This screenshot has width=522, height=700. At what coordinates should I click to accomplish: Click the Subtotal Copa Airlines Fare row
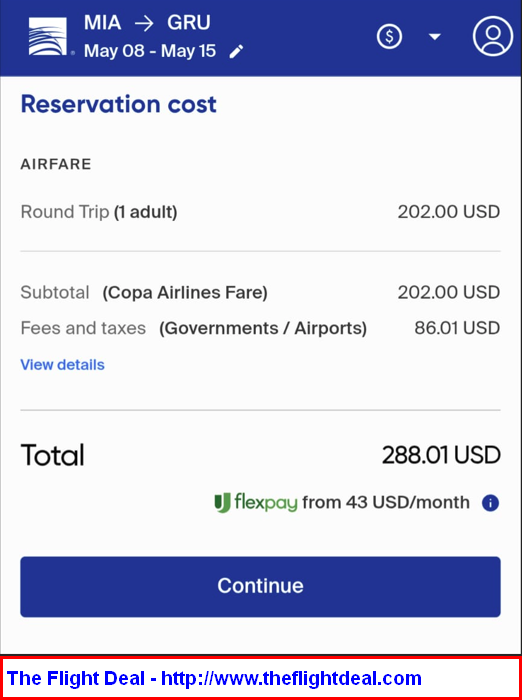coord(260,293)
